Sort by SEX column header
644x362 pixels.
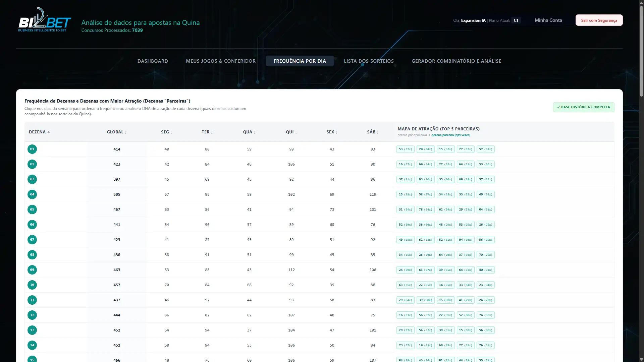pos(332,132)
